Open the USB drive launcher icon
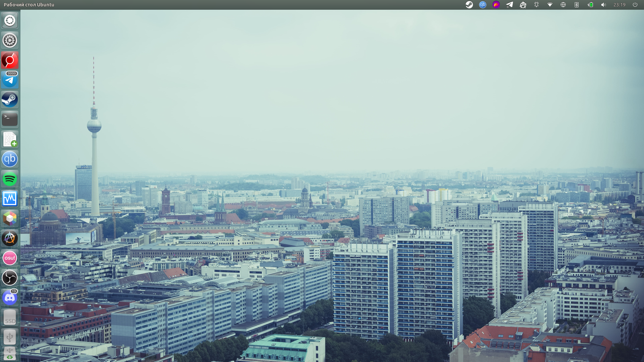Screen dimensions: 644x362 10,337
